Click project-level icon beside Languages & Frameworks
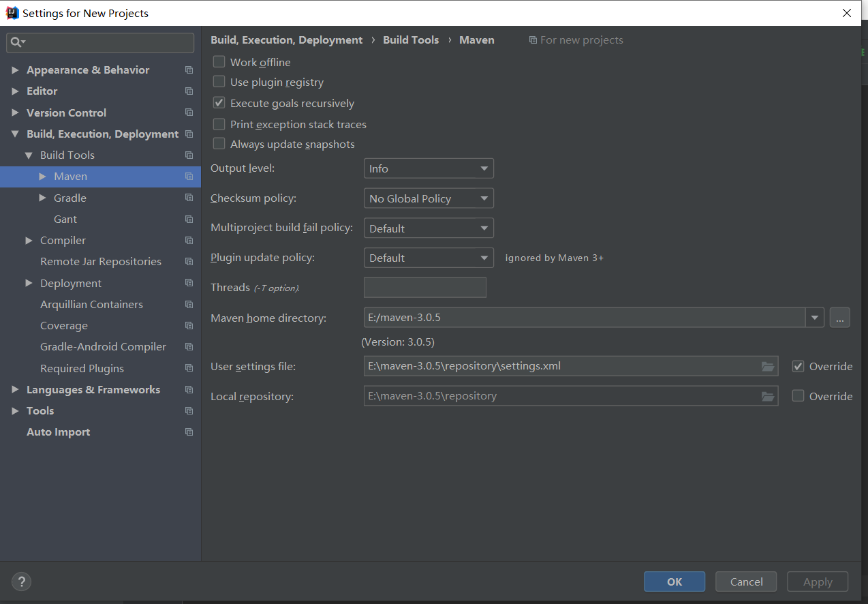 [x=189, y=390]
